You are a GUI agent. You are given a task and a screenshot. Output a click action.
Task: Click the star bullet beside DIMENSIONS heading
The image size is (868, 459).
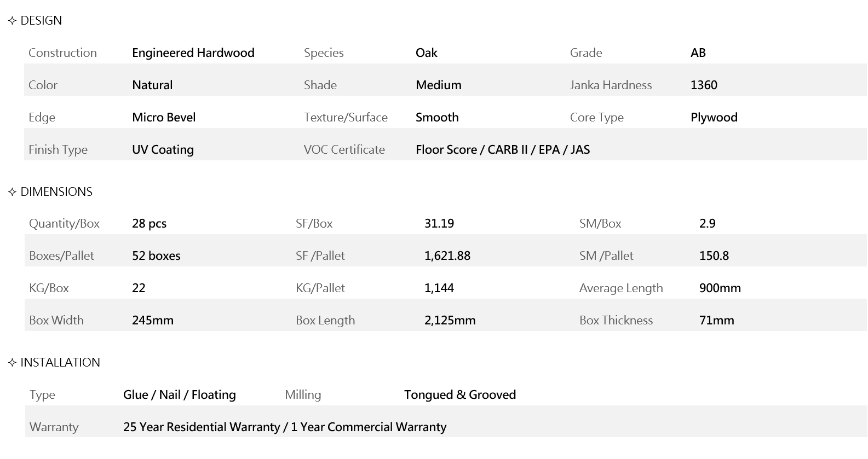click(13, 192)
